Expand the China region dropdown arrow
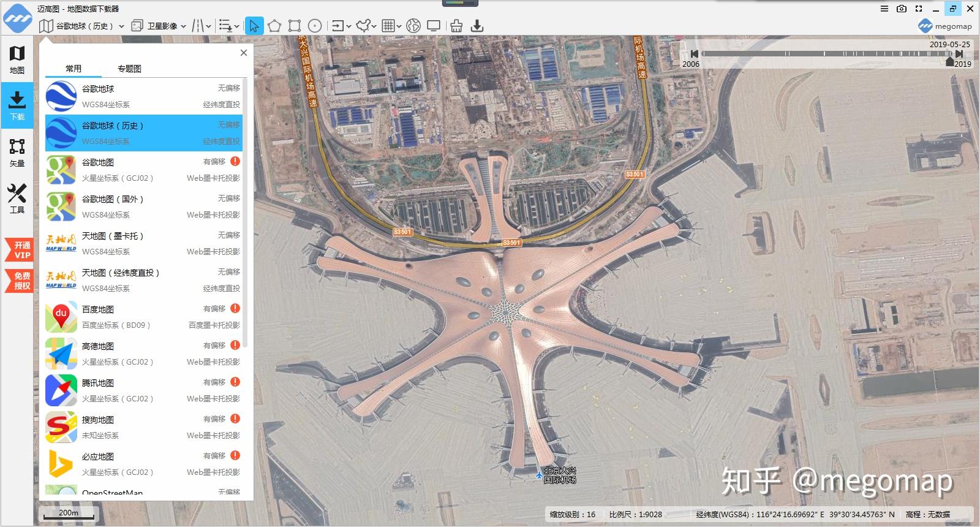980x527 pixels. 374,26
